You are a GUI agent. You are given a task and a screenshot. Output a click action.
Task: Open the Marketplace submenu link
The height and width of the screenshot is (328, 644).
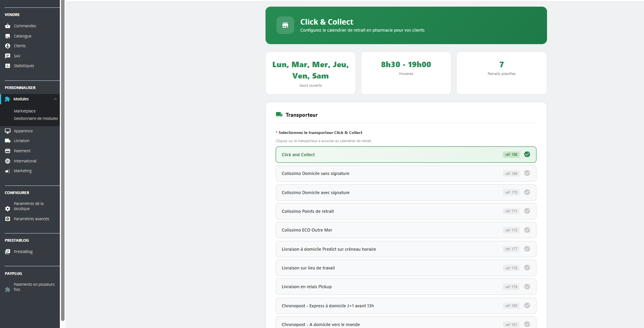[x=25, y=111]
